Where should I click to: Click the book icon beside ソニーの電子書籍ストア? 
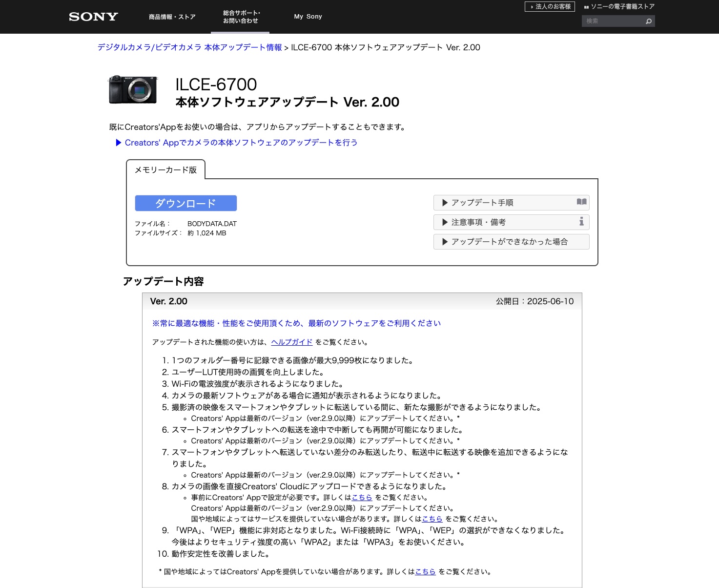[586, 7]
